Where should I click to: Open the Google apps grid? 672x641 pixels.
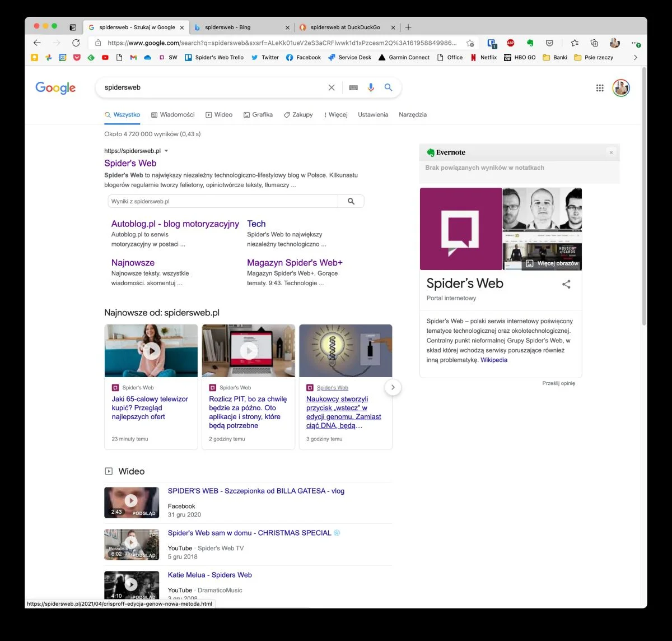tap(600, 87)
